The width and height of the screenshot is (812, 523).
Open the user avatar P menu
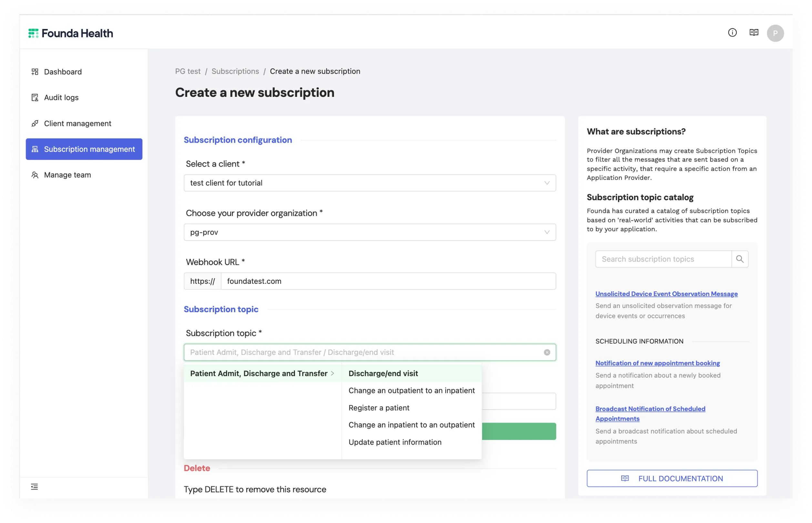(775, 33)
